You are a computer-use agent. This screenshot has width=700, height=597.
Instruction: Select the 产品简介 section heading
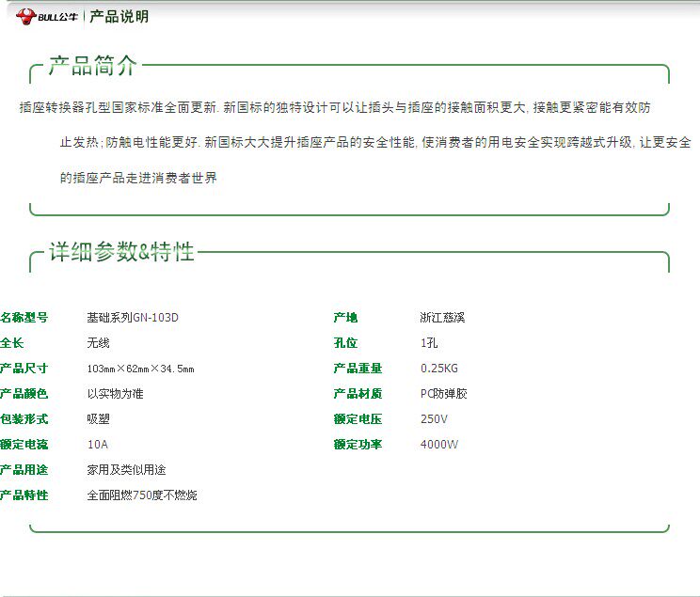92,66
